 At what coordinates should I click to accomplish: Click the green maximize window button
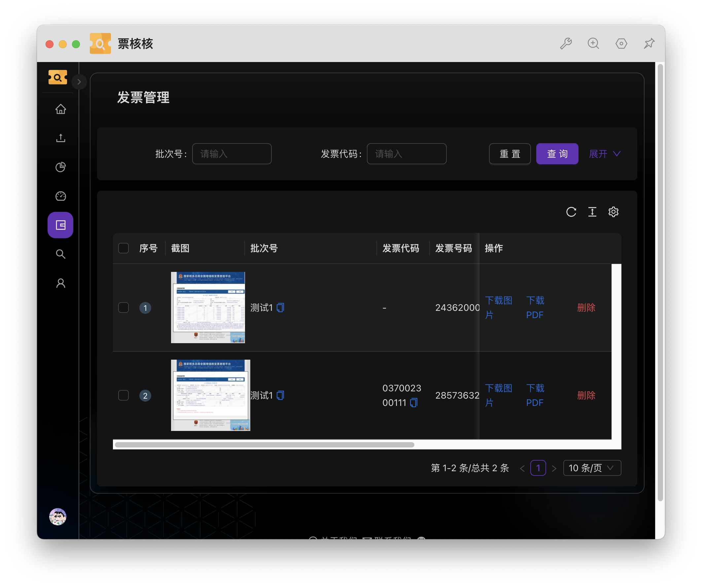(76, 44)
